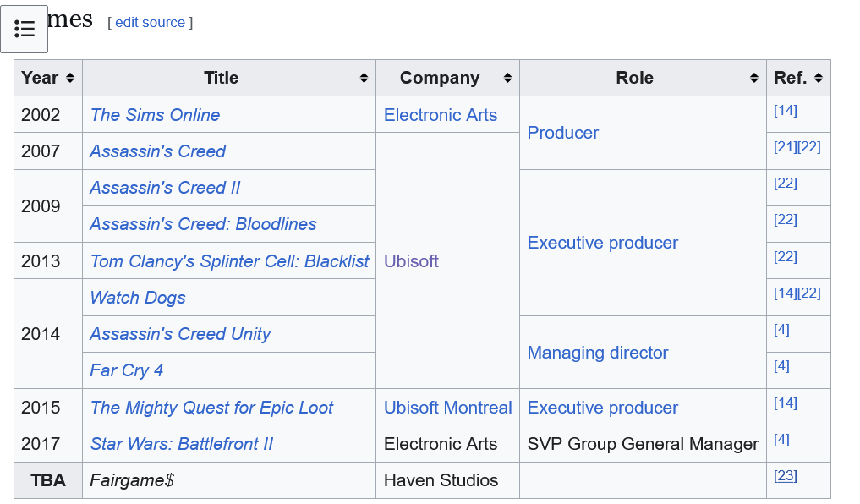Sort table by Company column arrows
Viewport: 860px width, 504px height.
pos(507,78)
